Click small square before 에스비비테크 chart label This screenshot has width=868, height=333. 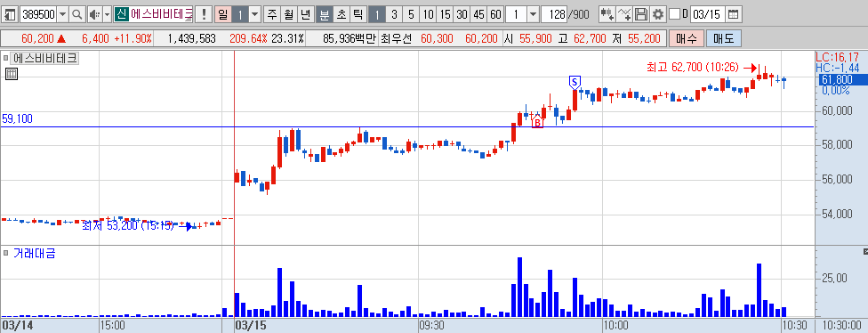tap(6, 58)
